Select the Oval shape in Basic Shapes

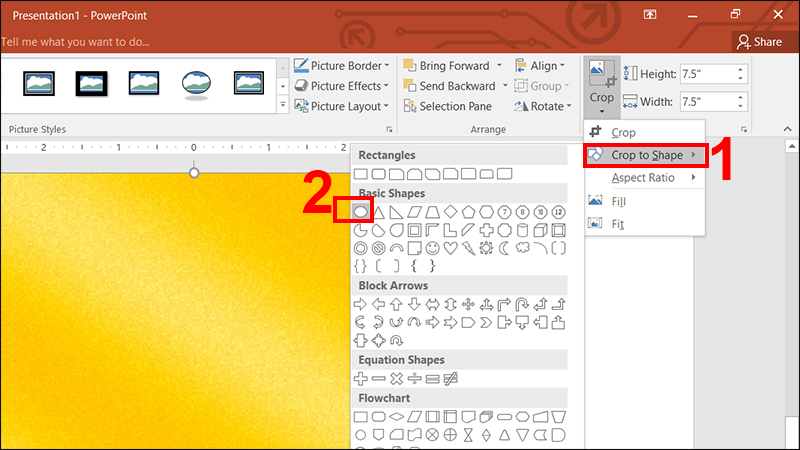tap(362, 211)
